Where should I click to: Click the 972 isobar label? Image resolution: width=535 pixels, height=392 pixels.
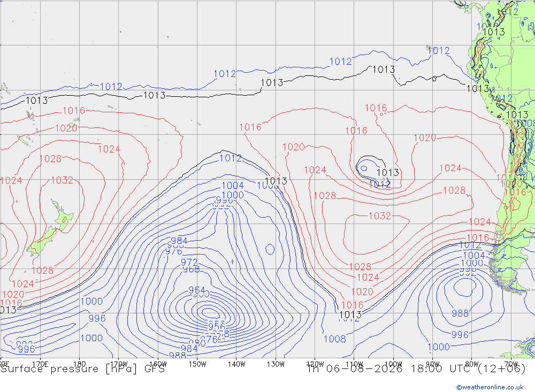(189, 263)
